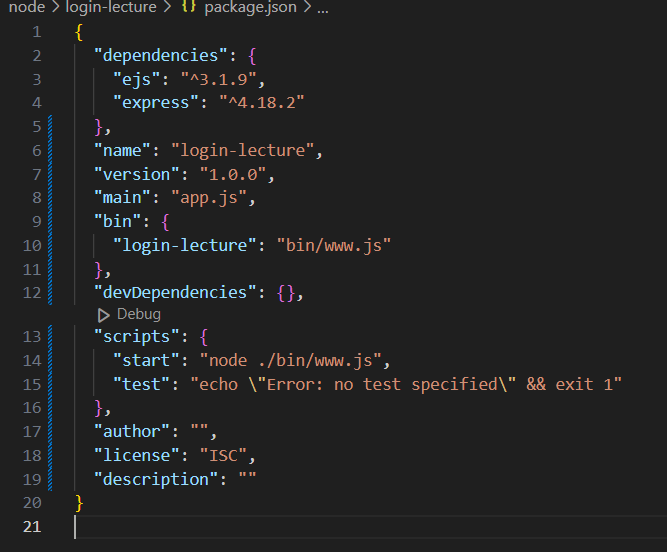Click the node breadcrumb folder

[27, 7]
